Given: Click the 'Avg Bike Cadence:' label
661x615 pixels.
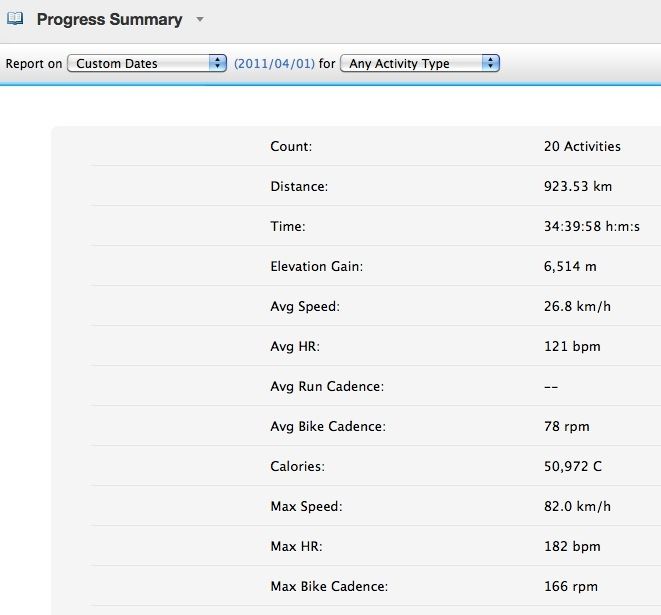Looking at the screenshot, I should point(328,427).
